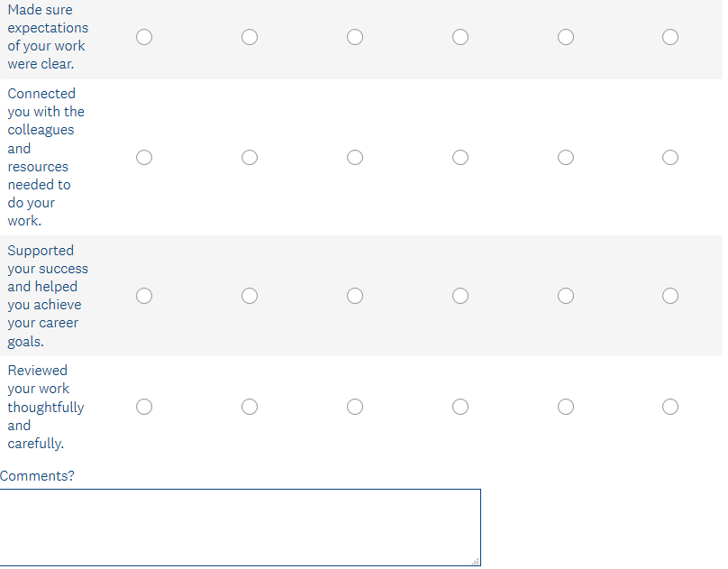
Task: Click inside the Comments text box
Action: (x=240, y=527)
